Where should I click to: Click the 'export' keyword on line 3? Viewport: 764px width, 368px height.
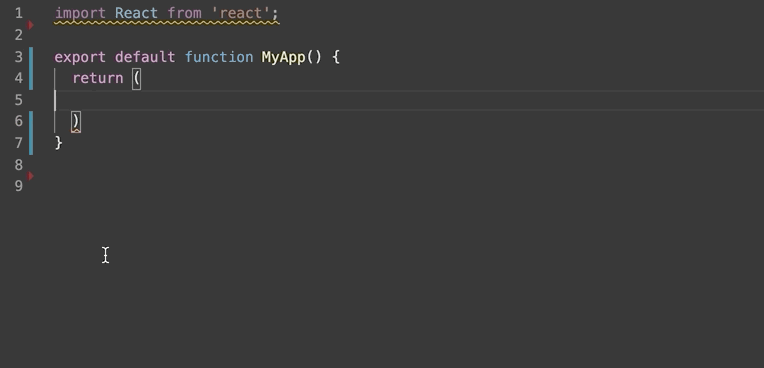(80, 57)
